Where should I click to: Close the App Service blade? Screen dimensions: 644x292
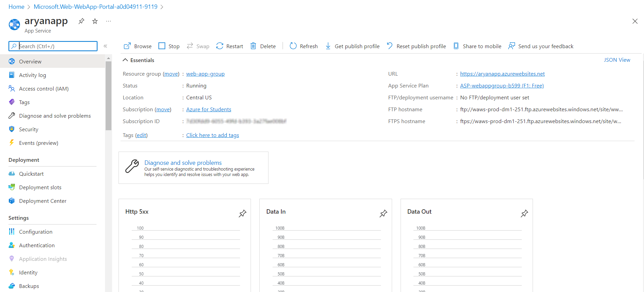click(x=635, y=21)
